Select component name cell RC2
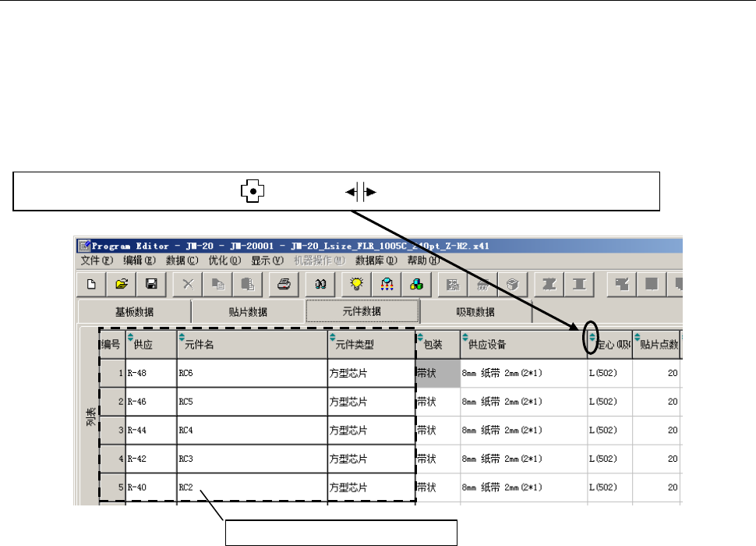The height and width of the screenshot is (546, 756). coord(253,487)
